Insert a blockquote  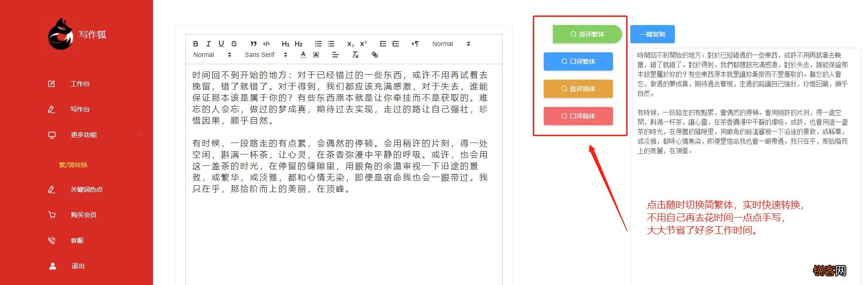coord(254,44)
